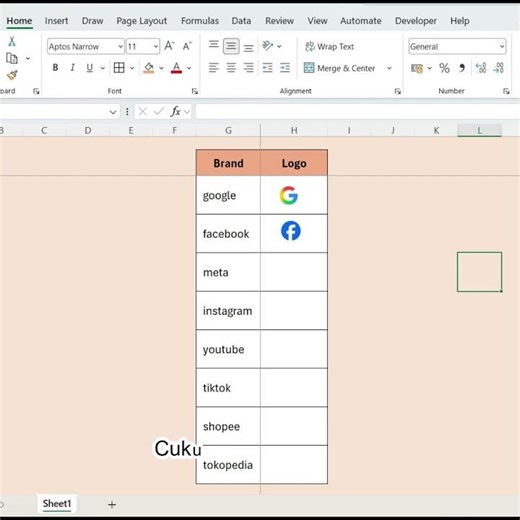Switch to Page Layout tab
This screenshot has height=520, width=520.
pos(141,21)
